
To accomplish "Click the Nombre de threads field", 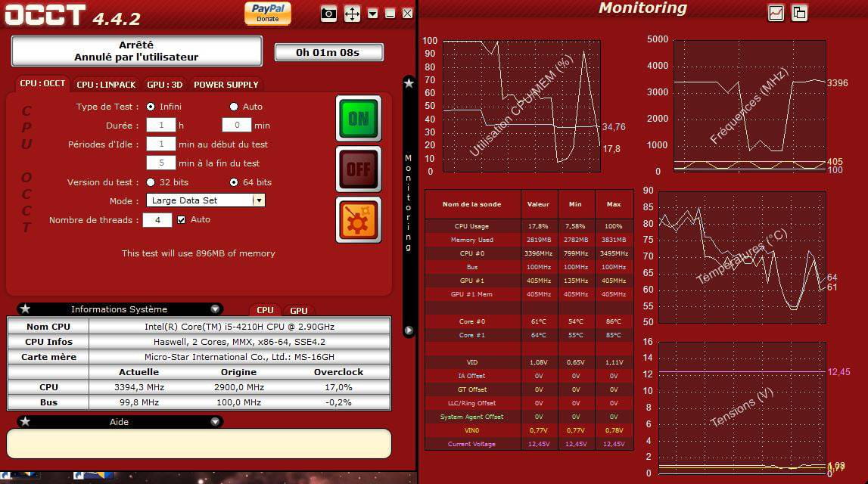I will (157, 219).
